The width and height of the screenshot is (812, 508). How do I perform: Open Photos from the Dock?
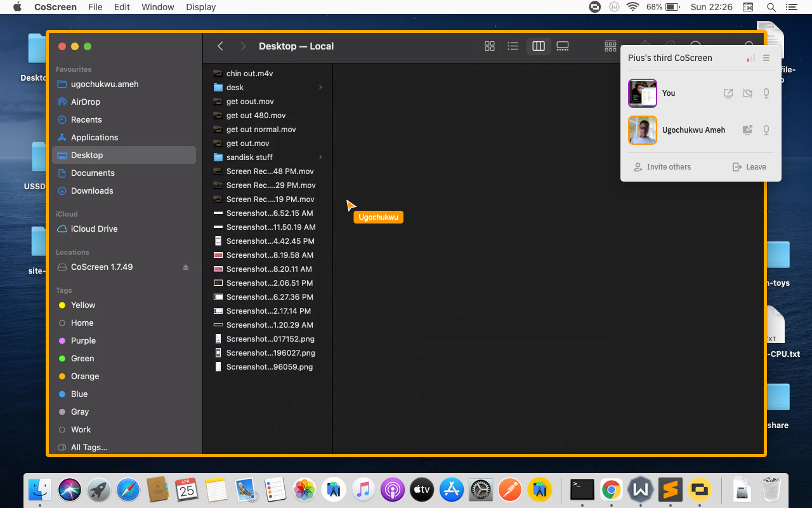coord(304,490)
